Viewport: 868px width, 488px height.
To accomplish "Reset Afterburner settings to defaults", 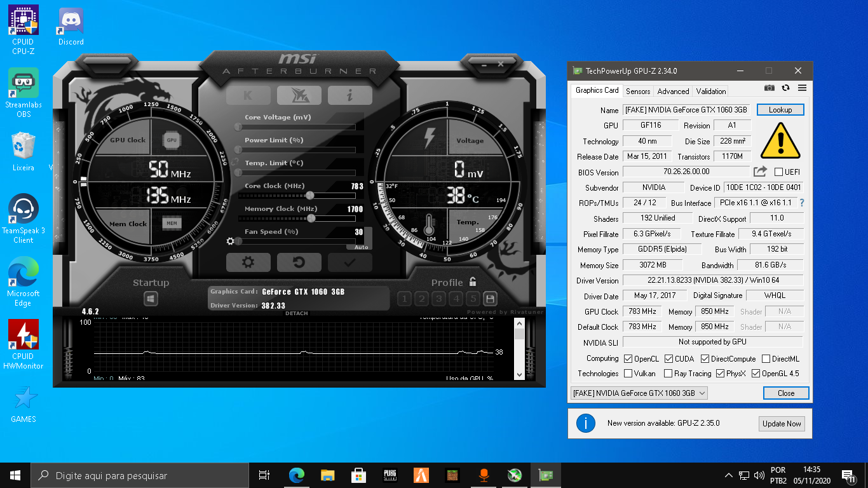I will [299, 262].
